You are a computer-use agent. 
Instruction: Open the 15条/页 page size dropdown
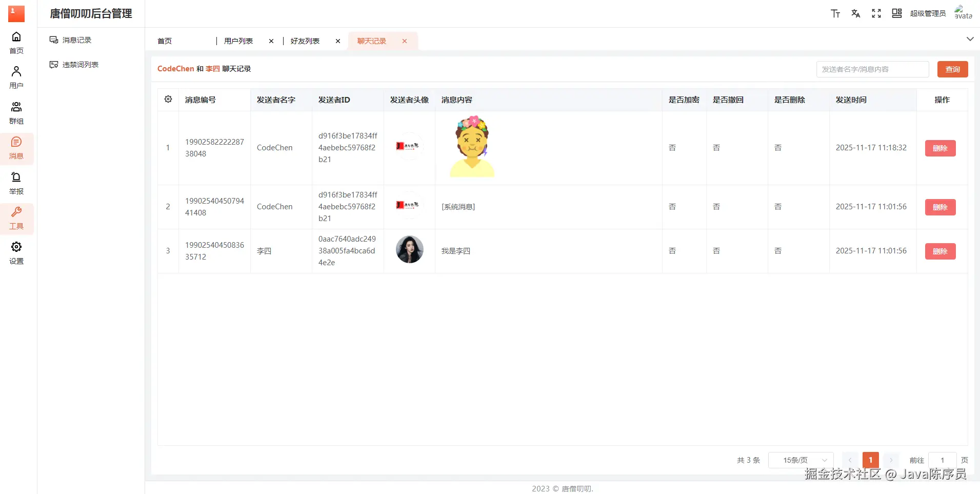pyautogui.click(x=801, y=460)
